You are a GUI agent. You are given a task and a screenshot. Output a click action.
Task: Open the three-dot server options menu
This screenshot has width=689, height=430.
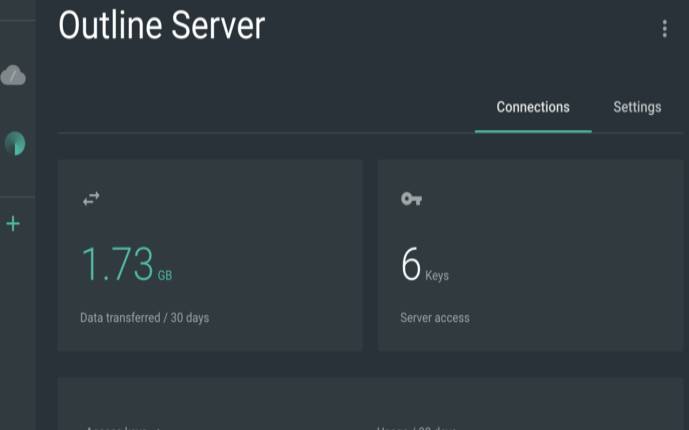click(x=664, y=29)
